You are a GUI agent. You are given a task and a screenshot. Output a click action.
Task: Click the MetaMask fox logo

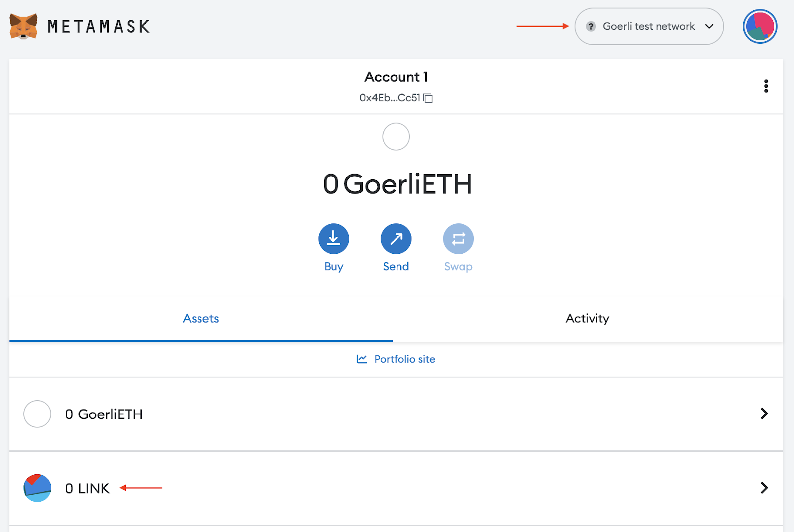pyautogui.click(x=22, y=26)
